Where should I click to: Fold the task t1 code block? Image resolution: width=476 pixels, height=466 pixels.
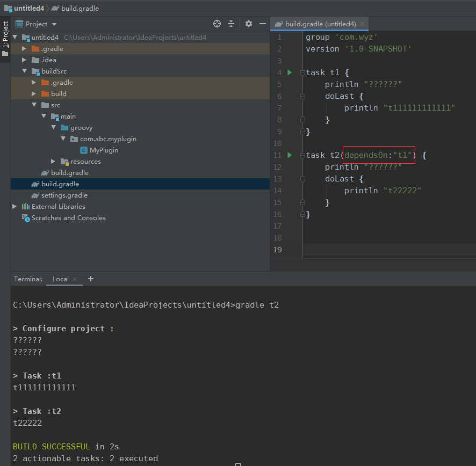click(302, 72)
